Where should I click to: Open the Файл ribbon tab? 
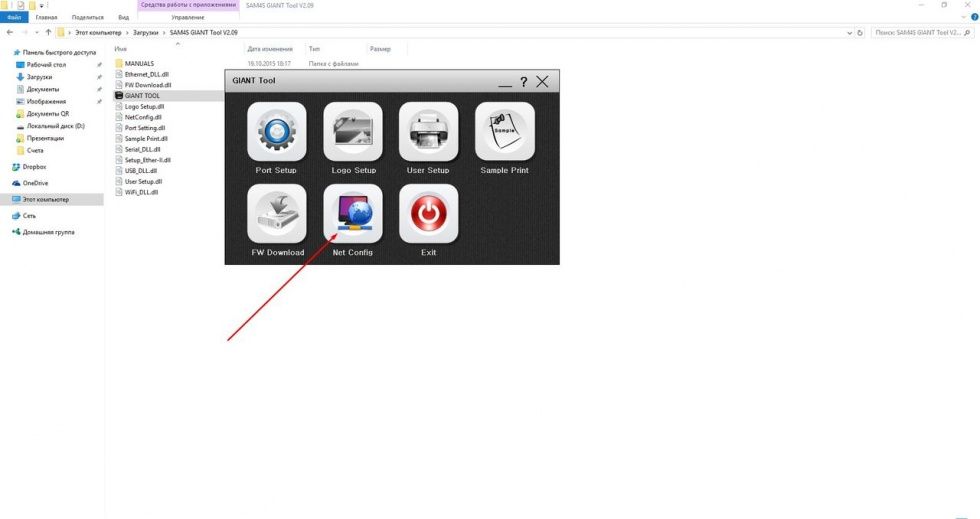[14, 17]
